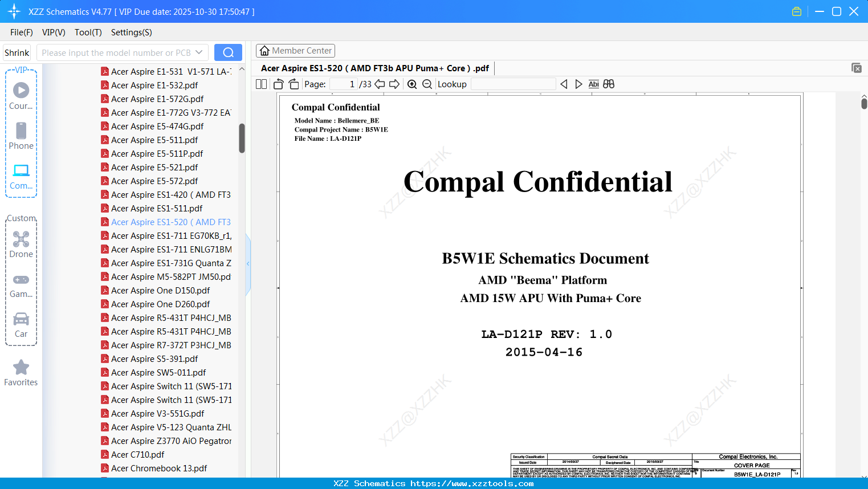The height and width of the screenshot is (489, 868).
Task: Open the model number dropdown arrow
Action: (199, 52)
